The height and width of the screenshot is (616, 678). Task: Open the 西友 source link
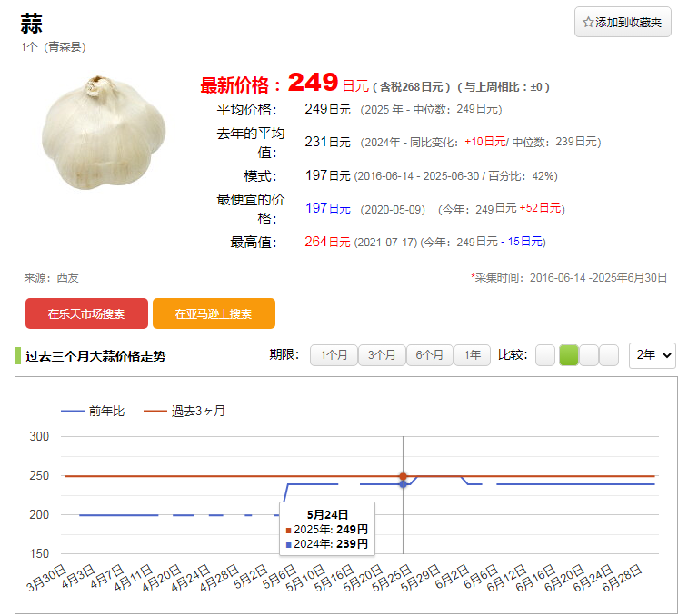click(x=67, y=278)
